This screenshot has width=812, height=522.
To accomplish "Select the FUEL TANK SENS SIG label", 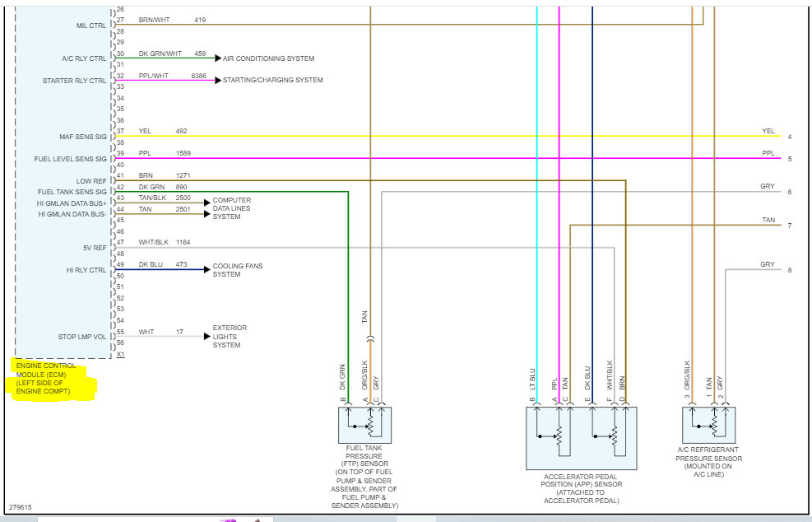I will pos(72,192).
